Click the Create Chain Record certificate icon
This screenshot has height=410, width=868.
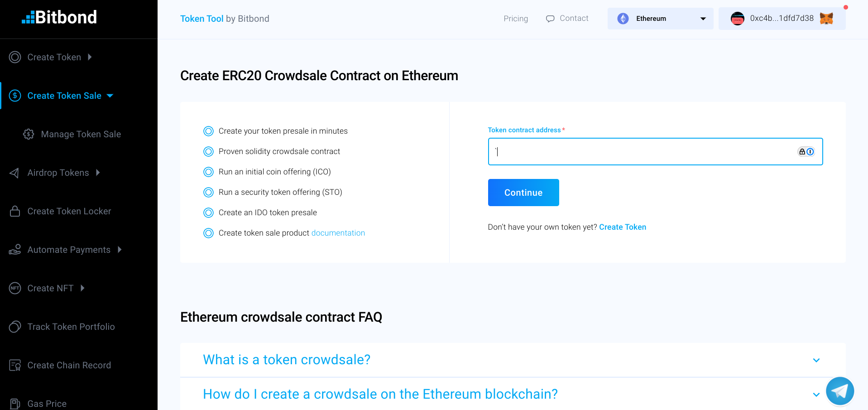[15, 365]
